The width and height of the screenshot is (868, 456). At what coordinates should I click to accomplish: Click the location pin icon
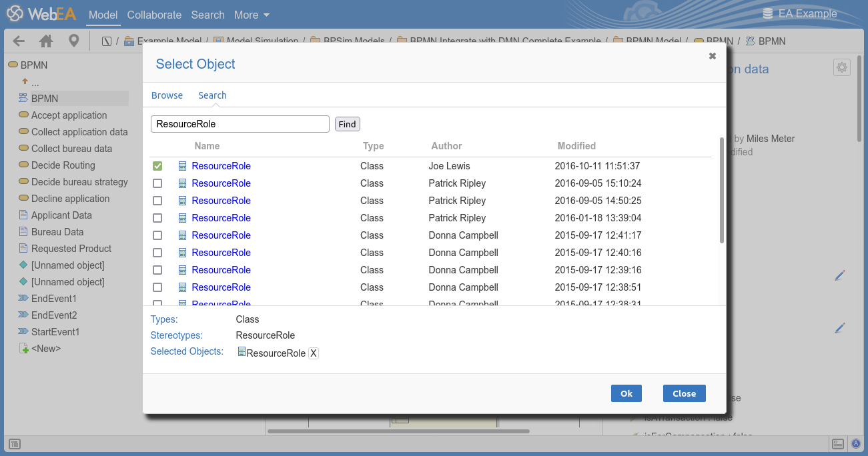click(x=73, y=41)
